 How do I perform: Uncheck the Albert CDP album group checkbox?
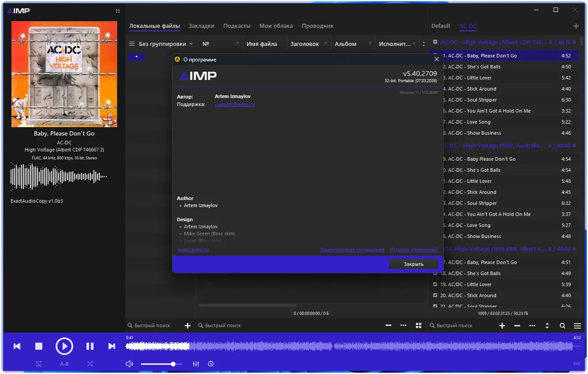pyautogui.click(x=435, y=42)
